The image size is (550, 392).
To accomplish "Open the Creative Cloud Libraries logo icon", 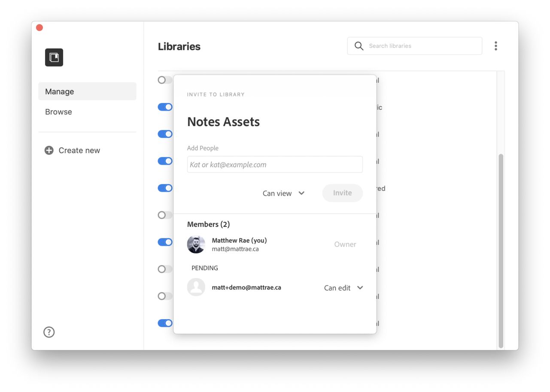I will coord(54,57).
